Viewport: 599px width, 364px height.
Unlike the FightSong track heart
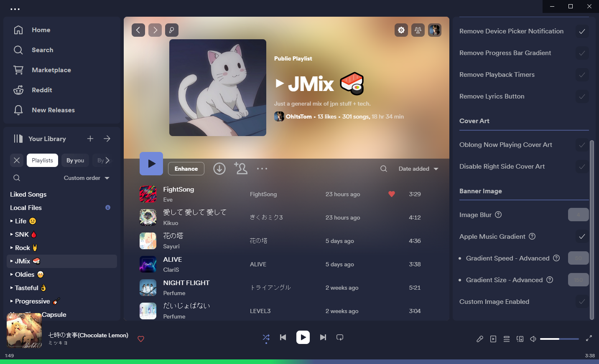point(392,194)
